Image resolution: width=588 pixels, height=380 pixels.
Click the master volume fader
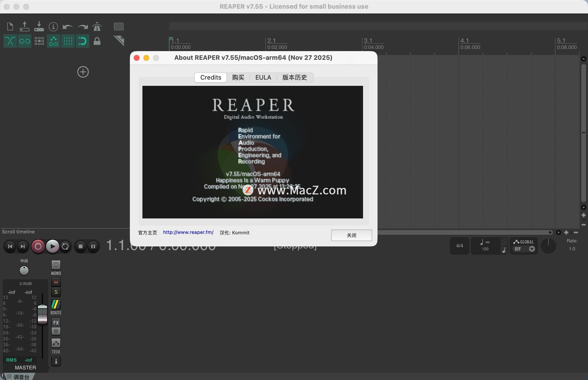tap(42, 315)
